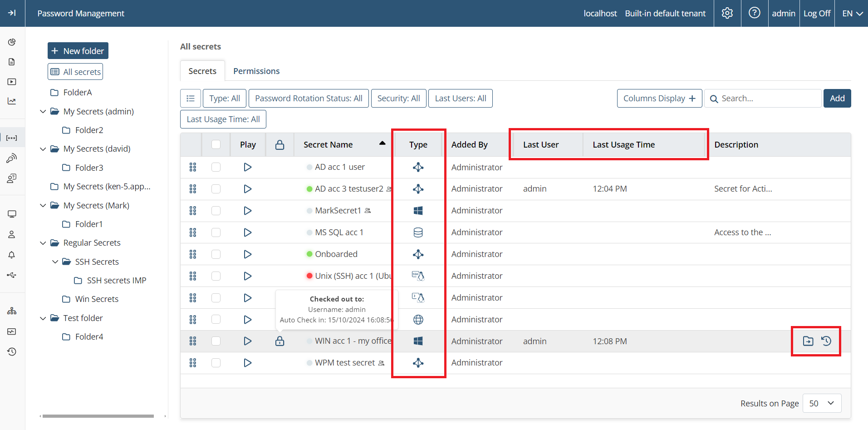Click the list view icon beside Type filter
The width and height of the screenshot is (868, 430).
[x=191, y=99]
